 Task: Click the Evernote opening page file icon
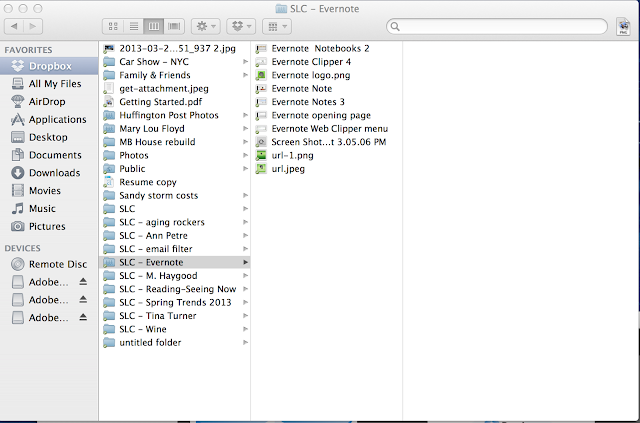pyautogui.click(x=261, y=116)
